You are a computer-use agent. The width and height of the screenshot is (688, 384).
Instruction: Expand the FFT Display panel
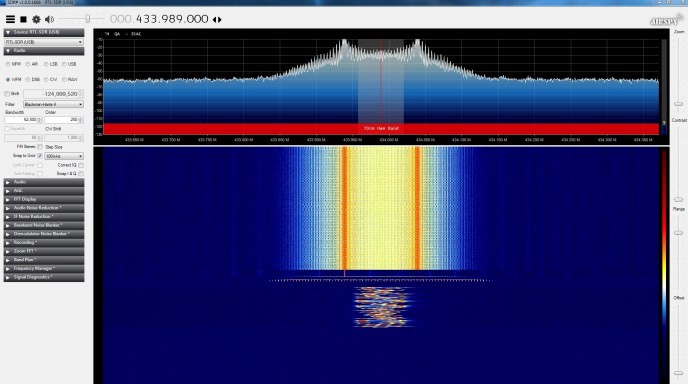(44, 199)
